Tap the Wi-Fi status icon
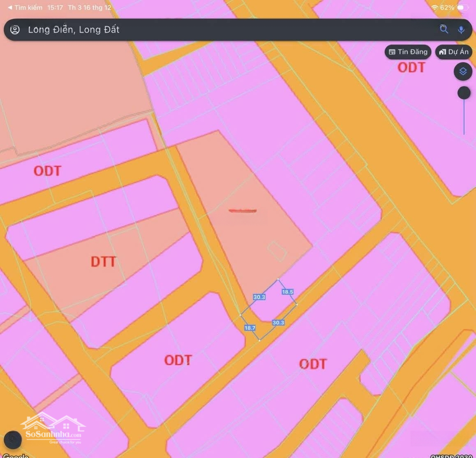 435,7
